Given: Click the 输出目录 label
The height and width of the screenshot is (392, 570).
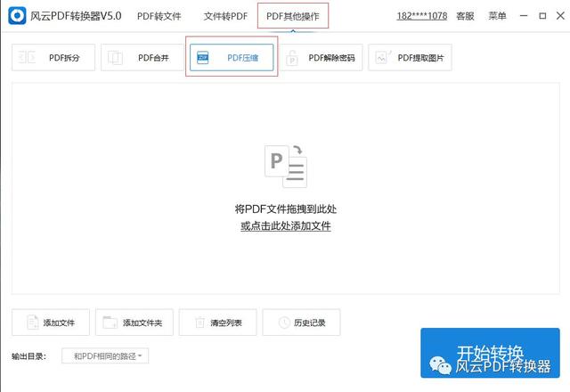Looking at the screenshot, I should (29, 356).
